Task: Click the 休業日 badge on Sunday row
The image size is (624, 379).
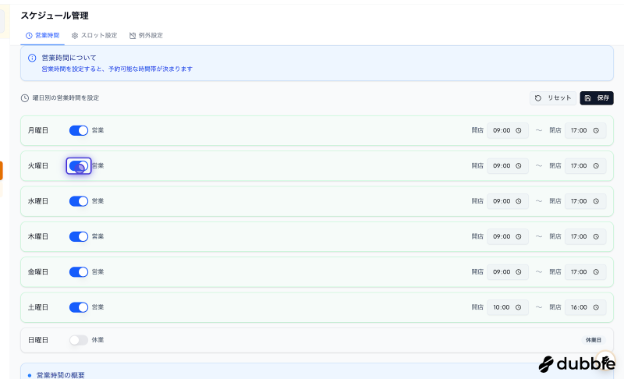Action: click(593, 340)
